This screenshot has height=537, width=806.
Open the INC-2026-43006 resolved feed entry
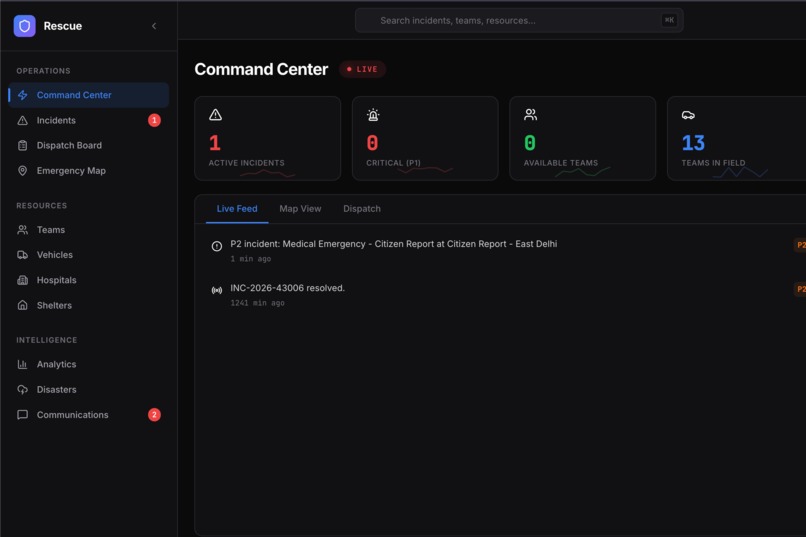(505, 295)
